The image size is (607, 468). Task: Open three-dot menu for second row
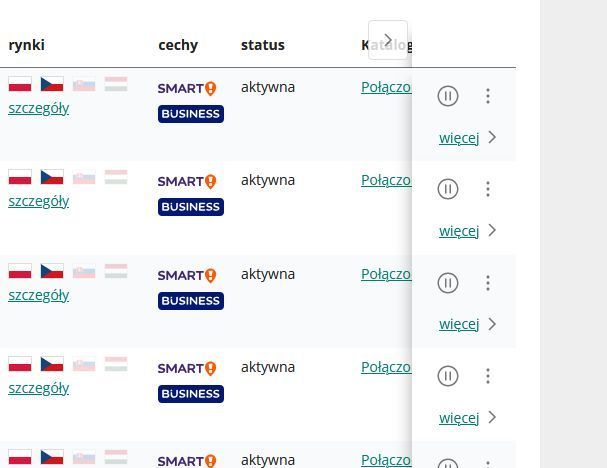[x=488, y=189]
